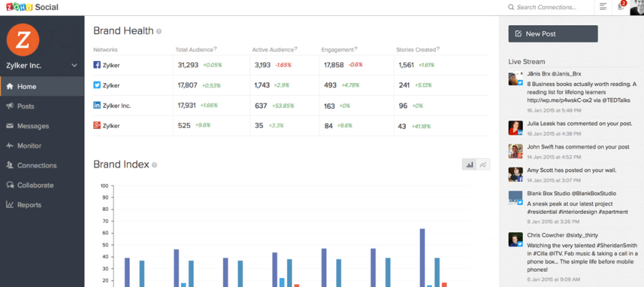Click 'Julia Leask has commented on your post.'

tap(579, 123)
